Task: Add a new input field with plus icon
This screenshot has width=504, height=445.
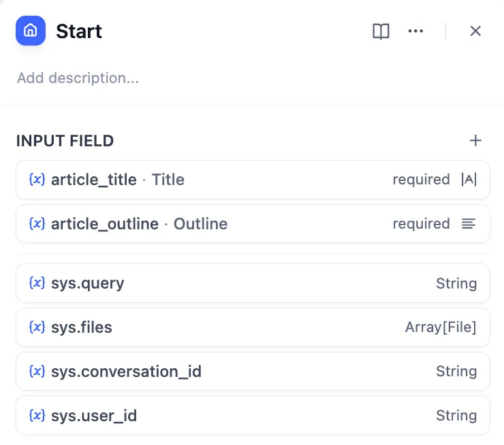Action: point(475,141)
